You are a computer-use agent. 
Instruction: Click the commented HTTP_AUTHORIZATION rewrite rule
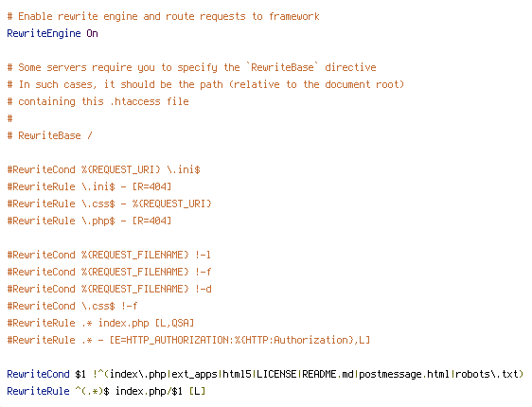(188, 340)
